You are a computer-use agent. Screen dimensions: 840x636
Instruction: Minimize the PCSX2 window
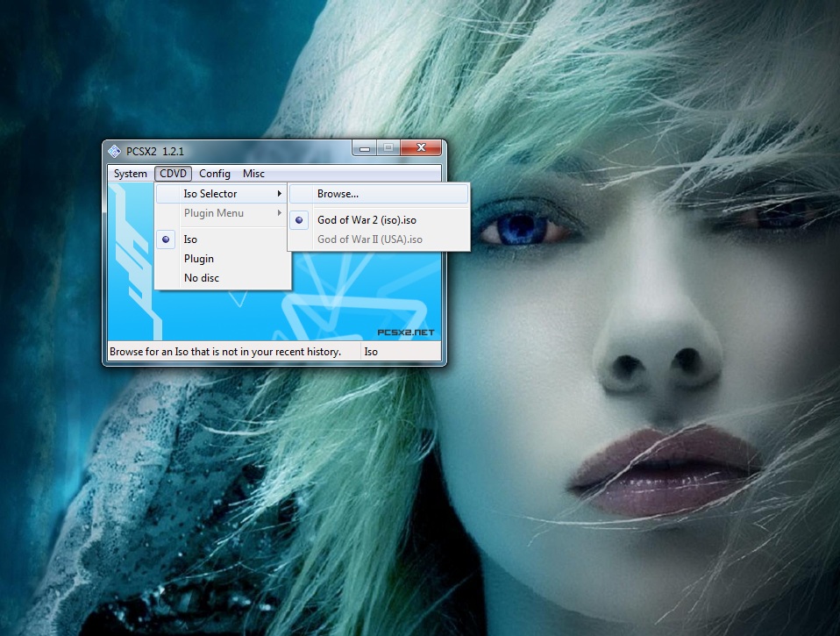click(365, 148)
